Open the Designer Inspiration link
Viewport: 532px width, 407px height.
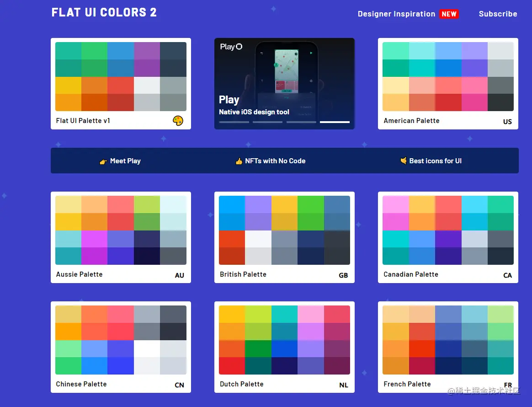tap(396, 14)
